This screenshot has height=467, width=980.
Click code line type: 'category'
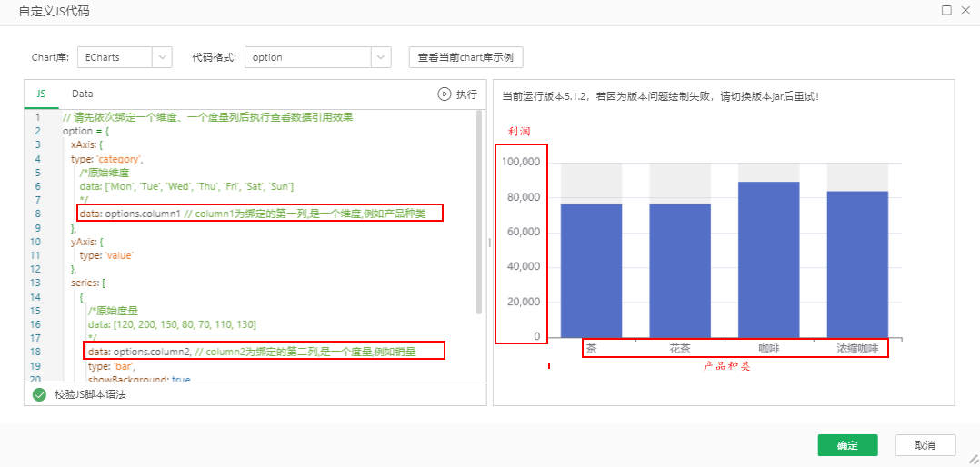(x=107, y=159)
